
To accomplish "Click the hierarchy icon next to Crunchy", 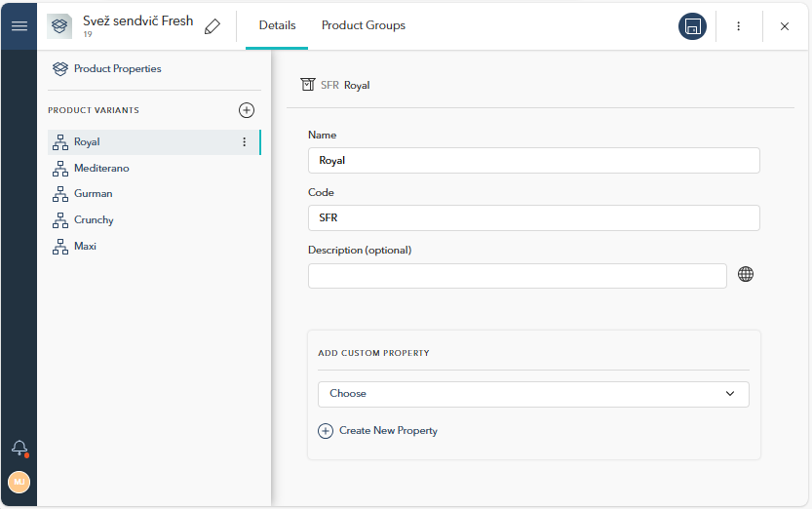I will click(60, 220).
